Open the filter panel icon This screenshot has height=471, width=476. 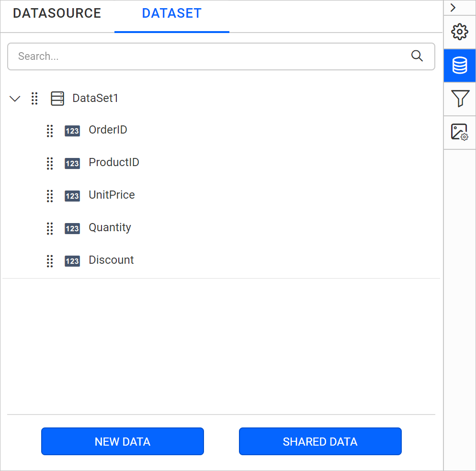coord(459,99)
